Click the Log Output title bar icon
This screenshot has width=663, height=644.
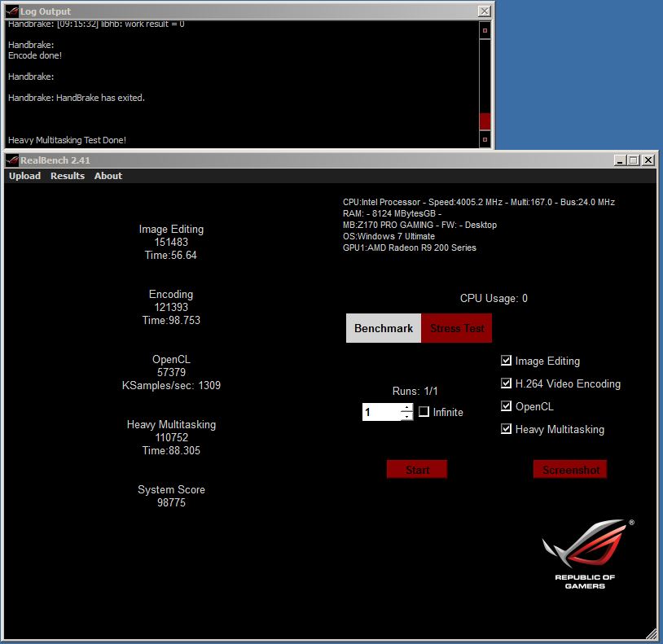(13, 11)
